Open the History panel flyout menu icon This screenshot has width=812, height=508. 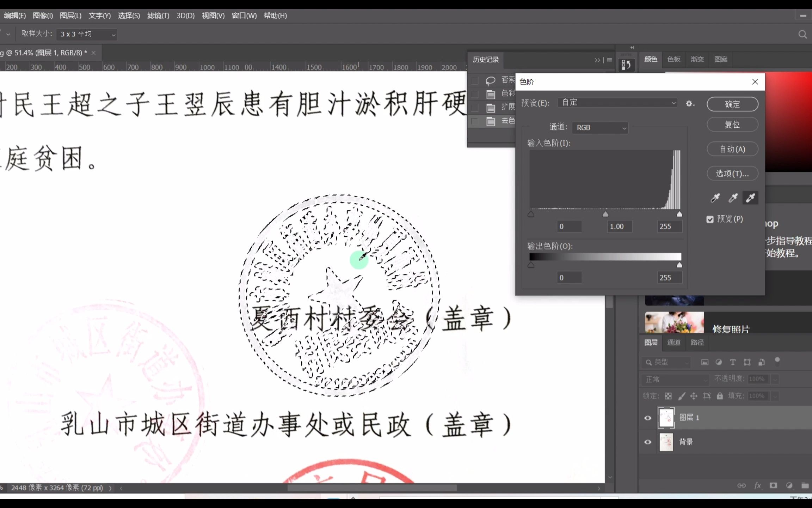609,60
